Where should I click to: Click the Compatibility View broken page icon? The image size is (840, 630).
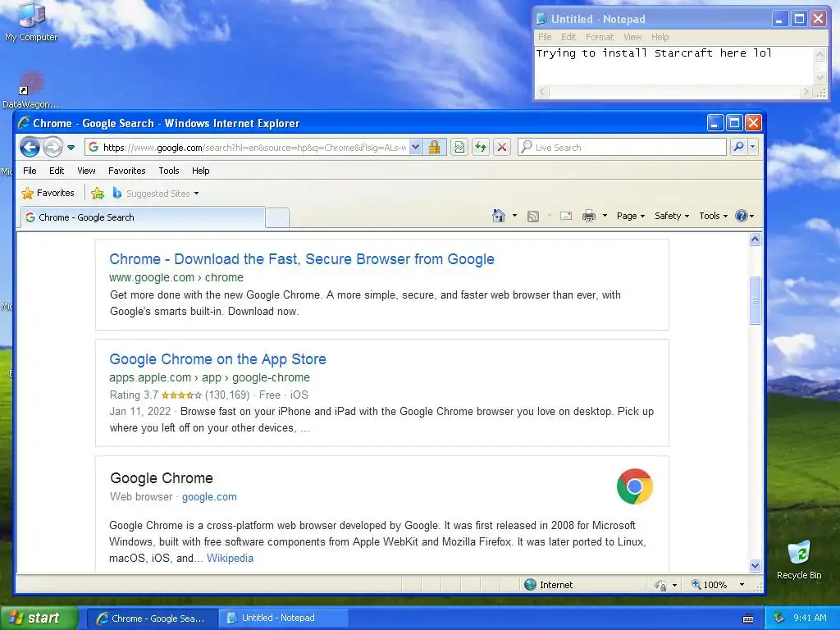[x=459, y=147]
